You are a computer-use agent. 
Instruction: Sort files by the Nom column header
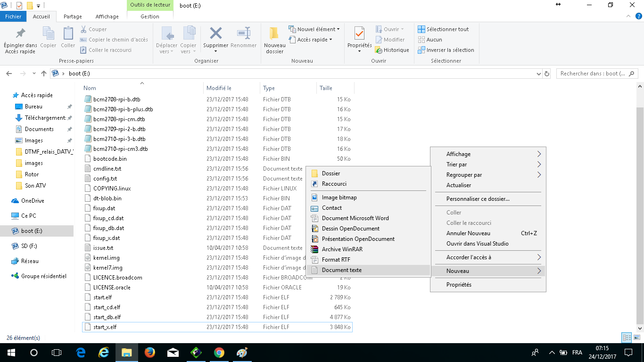90,88
